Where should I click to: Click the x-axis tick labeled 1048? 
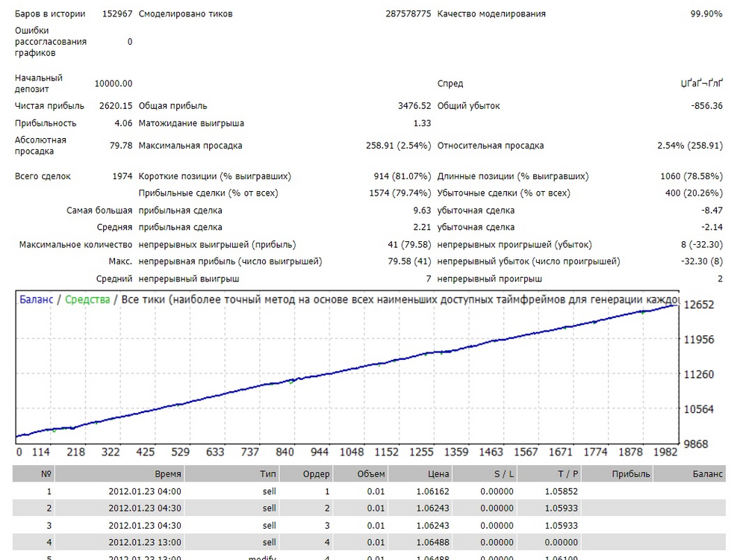coord(352,452)
